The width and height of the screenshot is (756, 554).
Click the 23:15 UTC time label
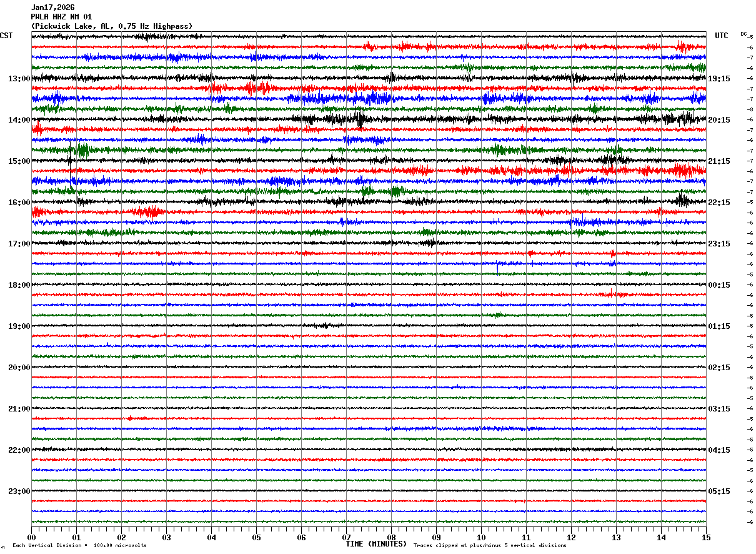pyautogui.click(x=719, y=244)
